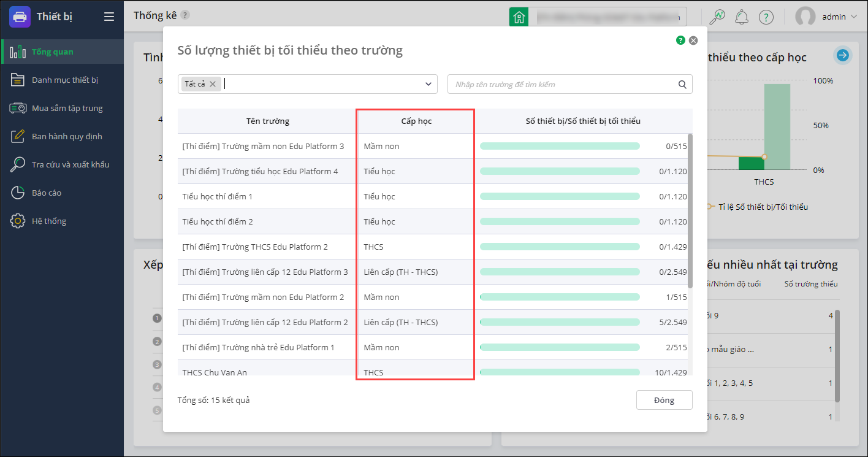Click the Ban hành quy định edit icon
The height and width of the screenshot is (457, 868).
click(18, 136)
